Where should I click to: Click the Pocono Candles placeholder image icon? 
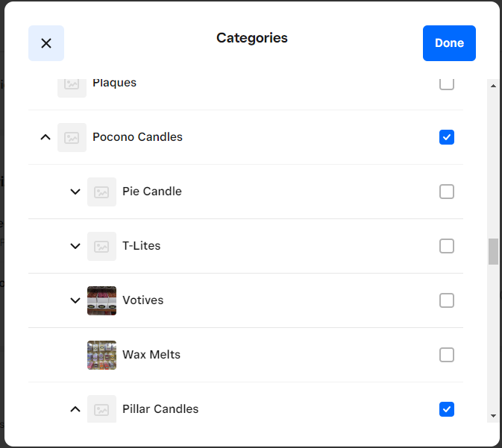click(72, 138)
